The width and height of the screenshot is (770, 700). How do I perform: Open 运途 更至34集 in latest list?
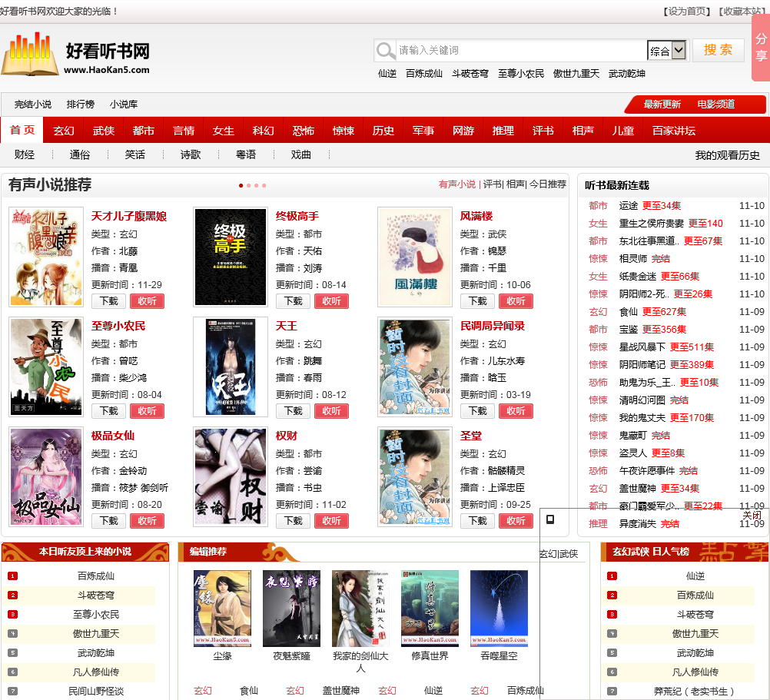pyautogui.click(x=649, y=206)
